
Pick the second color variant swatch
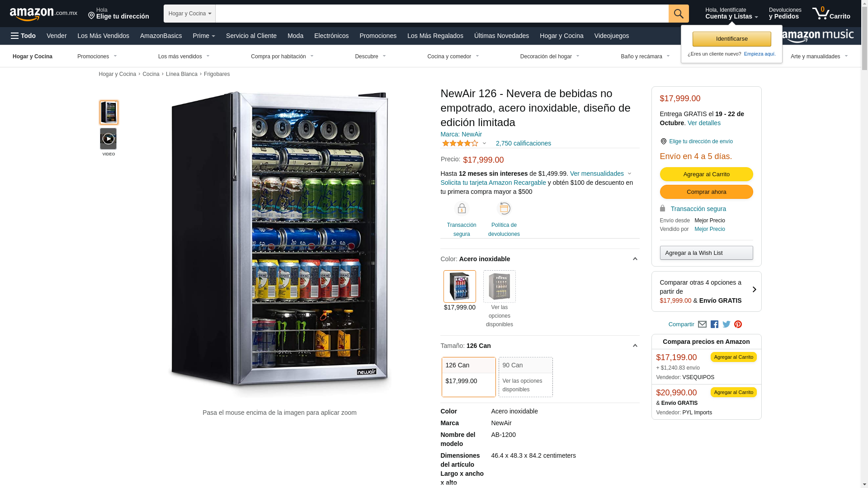[499, 286]
